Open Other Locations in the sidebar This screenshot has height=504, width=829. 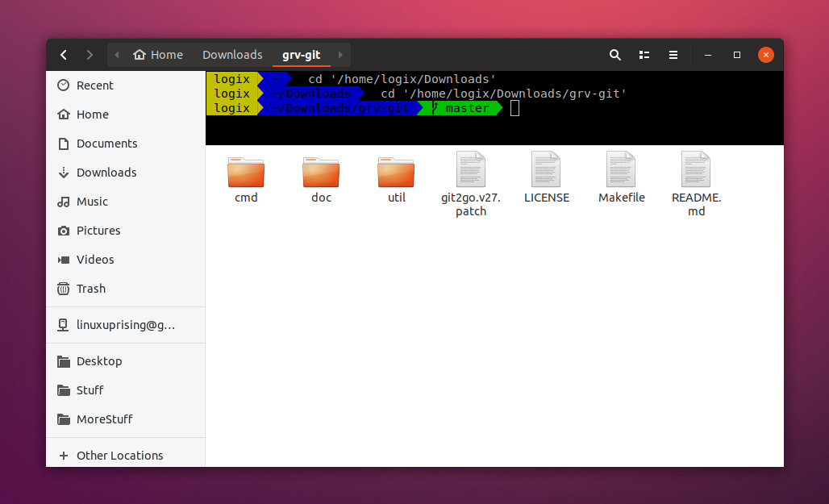coord(126,456)
